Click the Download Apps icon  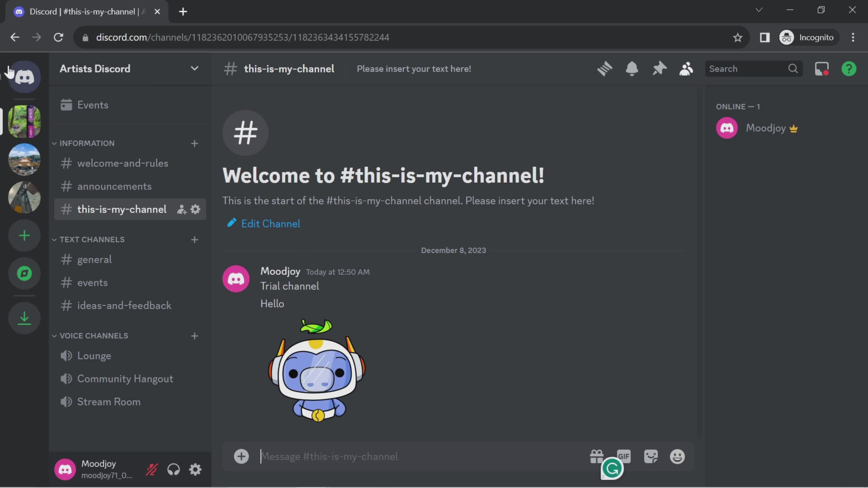(24, 318)
